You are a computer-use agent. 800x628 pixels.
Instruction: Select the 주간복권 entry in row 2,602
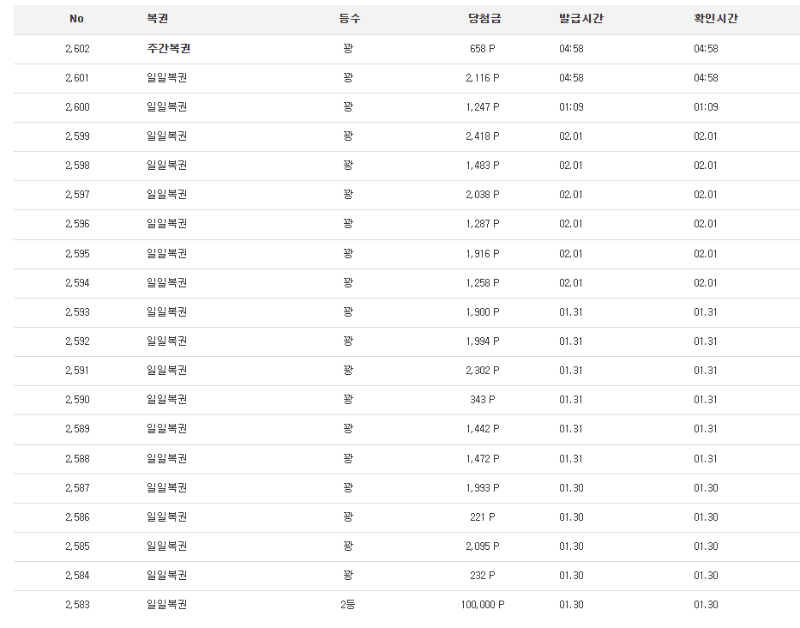click(x=168, y=48)
